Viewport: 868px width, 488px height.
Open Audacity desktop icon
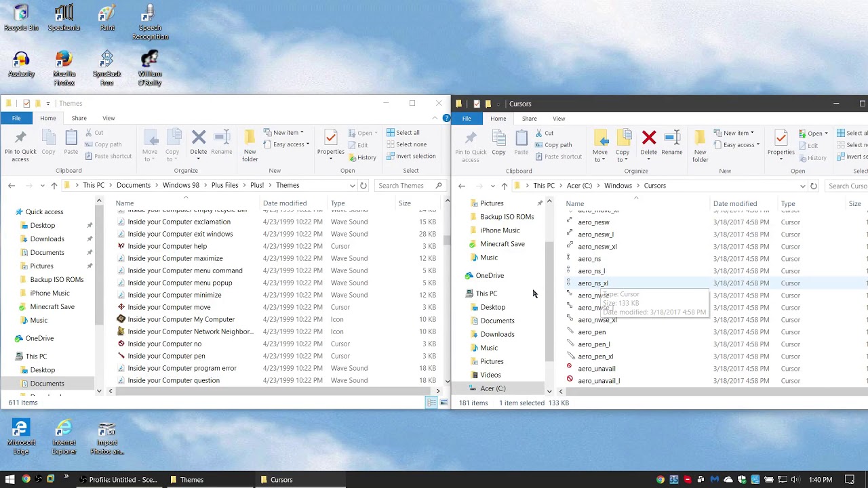click(21, 65)
